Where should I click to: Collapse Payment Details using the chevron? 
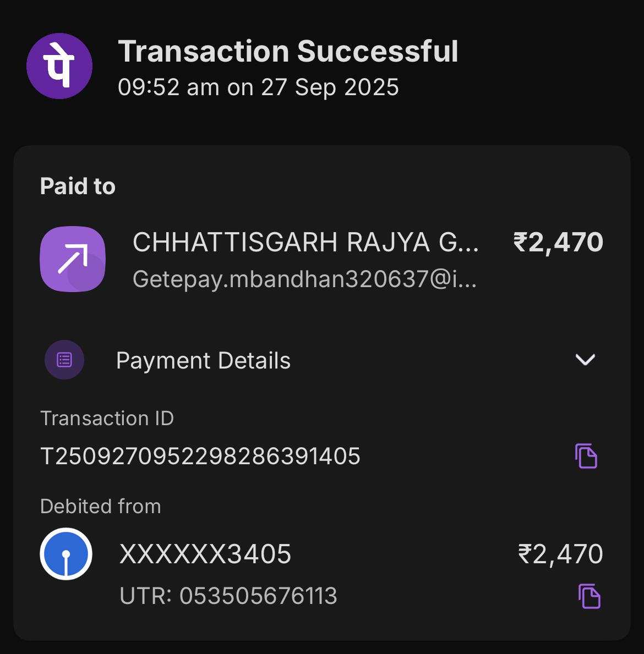585,360
